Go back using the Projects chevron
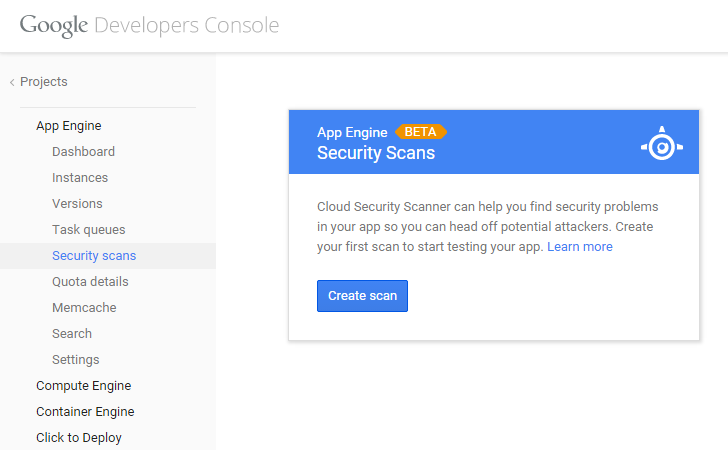728x450 pixels. pos(13,82)
